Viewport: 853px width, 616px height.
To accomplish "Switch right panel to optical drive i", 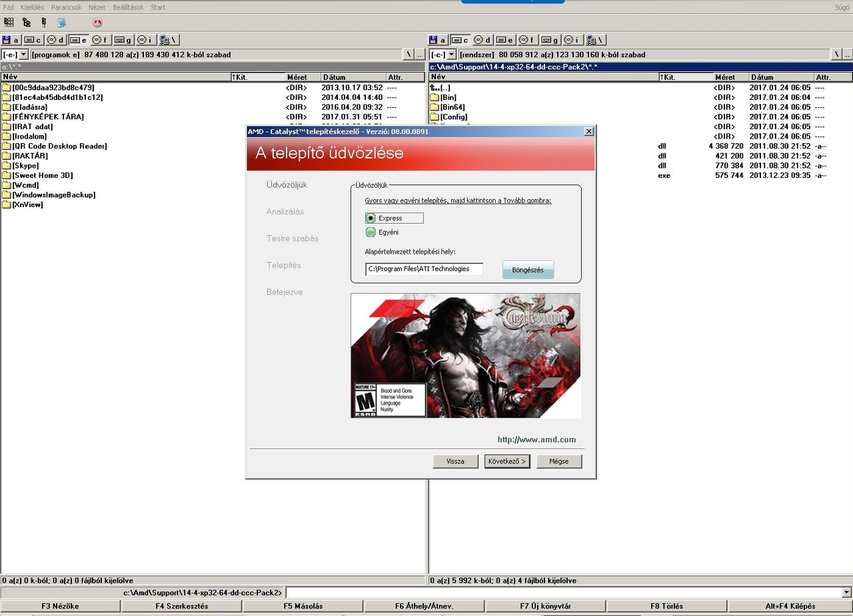I will click(x=572, y=40).
